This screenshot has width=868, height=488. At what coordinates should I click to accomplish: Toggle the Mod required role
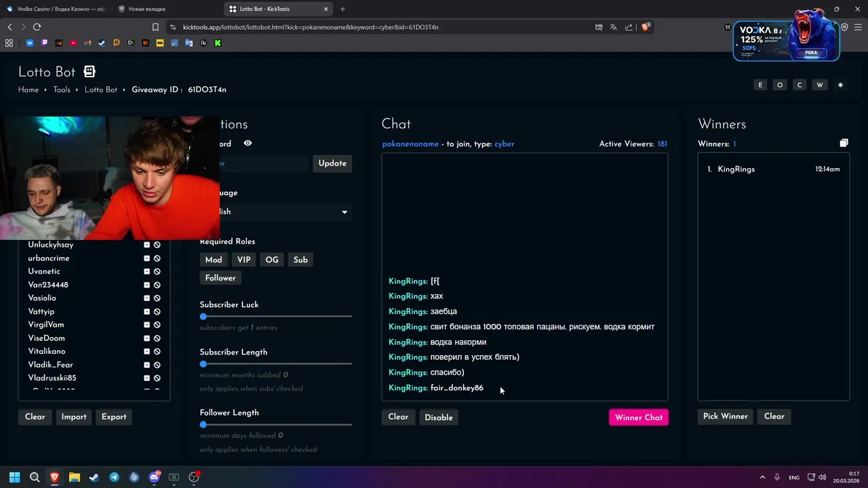tap(214, 260)
